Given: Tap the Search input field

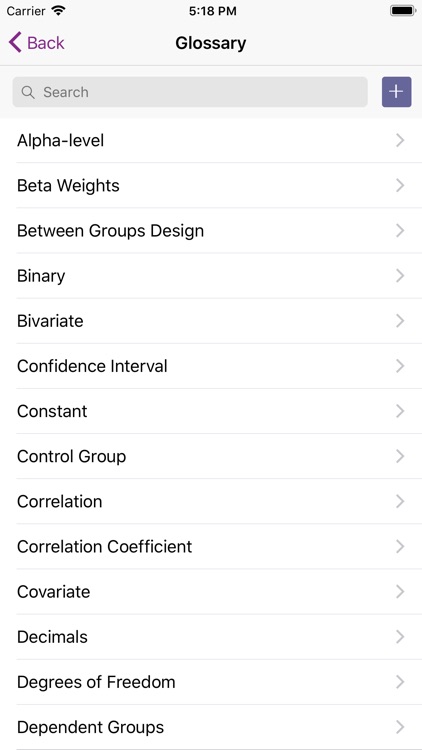Looking at the screenshot, I should [x=190, y=92].
